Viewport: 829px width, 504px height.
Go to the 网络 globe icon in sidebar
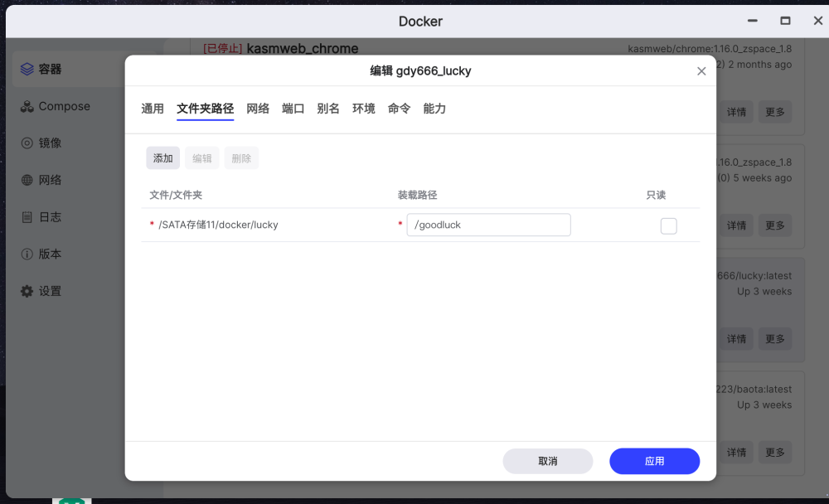tap(27, 181)
